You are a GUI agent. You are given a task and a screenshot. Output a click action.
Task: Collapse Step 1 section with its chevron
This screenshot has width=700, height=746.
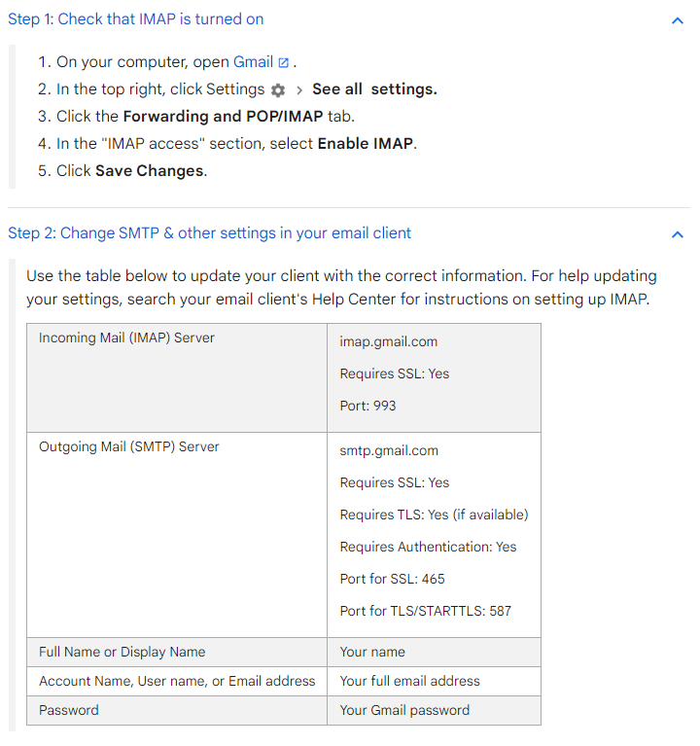click(x=678, y=20)
